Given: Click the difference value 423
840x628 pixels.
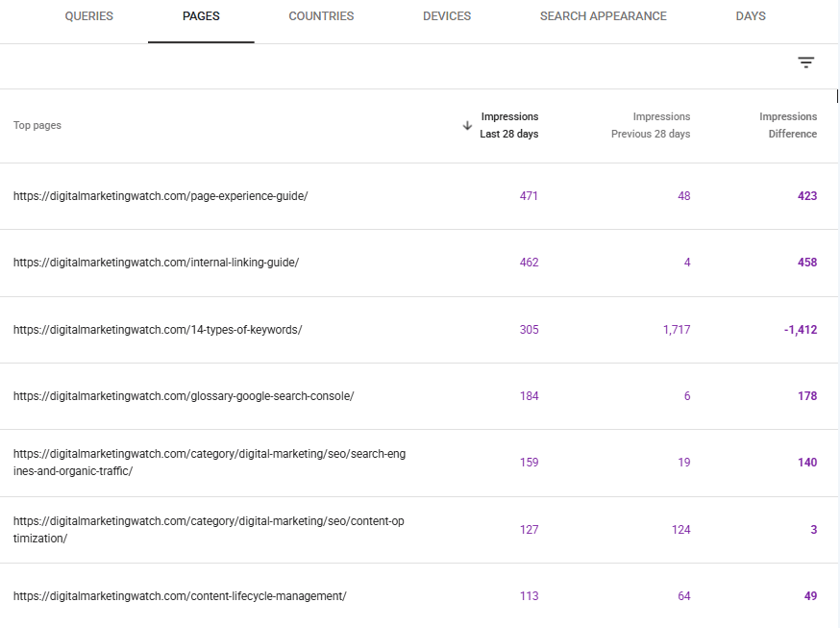Looking at the screenshot, I should pyautogui.click(x=807, y=196).
